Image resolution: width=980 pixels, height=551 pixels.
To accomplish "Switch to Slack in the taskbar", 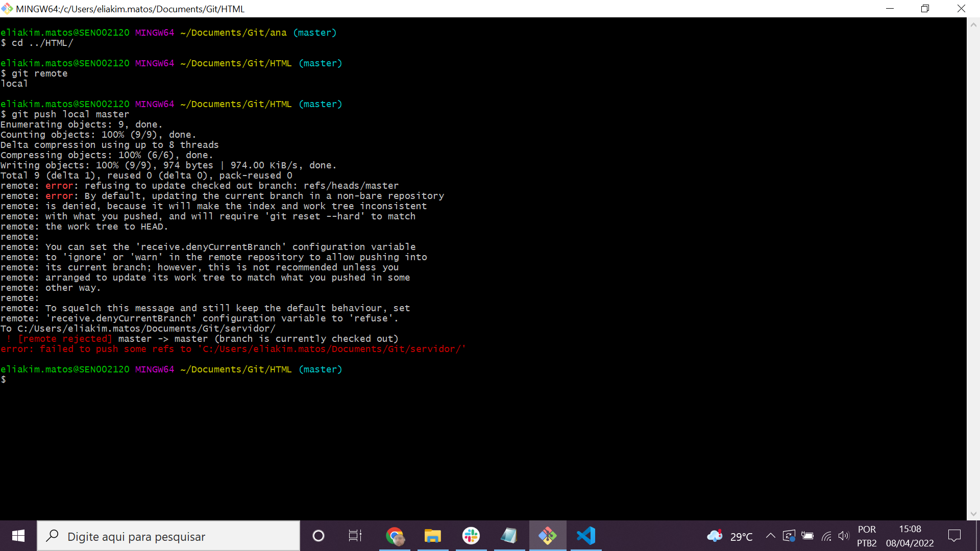I will click(471, 536).
